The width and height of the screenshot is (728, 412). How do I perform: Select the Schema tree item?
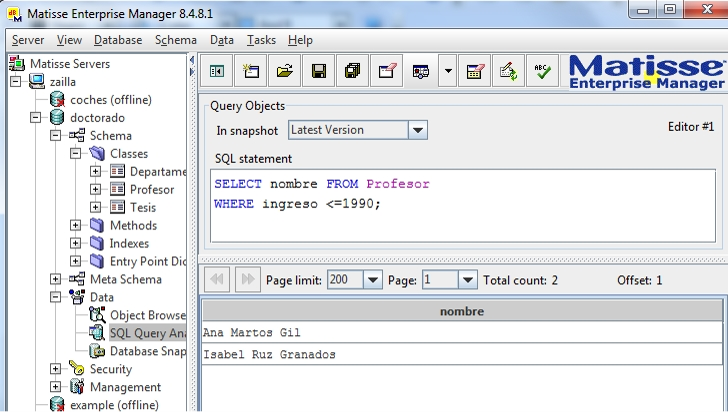tap(110, 136)
